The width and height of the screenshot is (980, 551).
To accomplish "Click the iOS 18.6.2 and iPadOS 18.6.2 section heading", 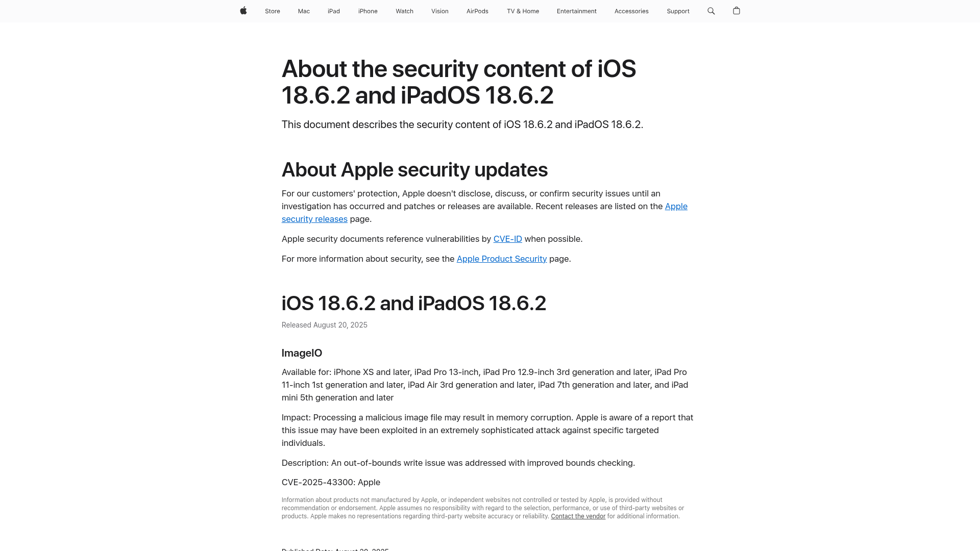I will [414, 304].
